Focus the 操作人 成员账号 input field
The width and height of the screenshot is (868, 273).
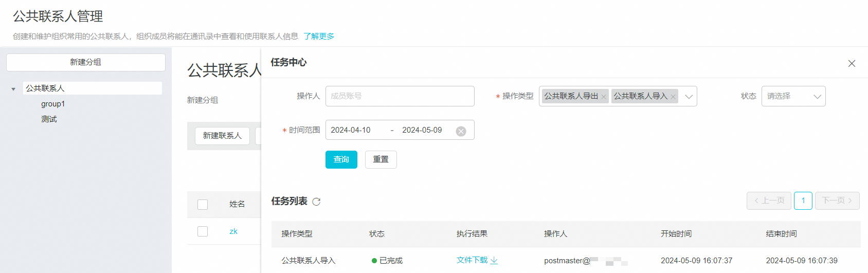coord(400,96)
